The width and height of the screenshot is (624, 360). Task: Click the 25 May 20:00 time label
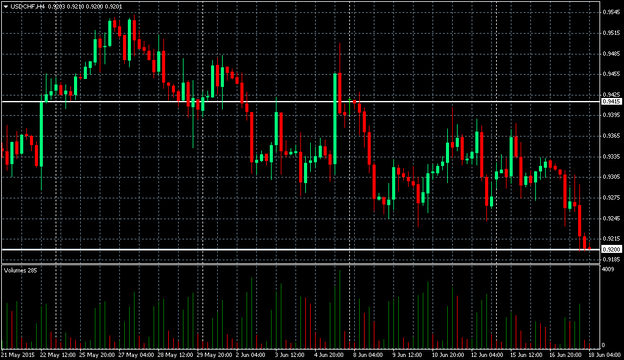pyautogui.click(x=97, y=355)
